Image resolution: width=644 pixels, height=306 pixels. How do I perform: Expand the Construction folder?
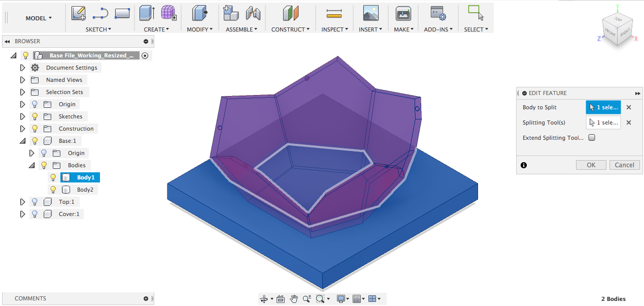22,129
